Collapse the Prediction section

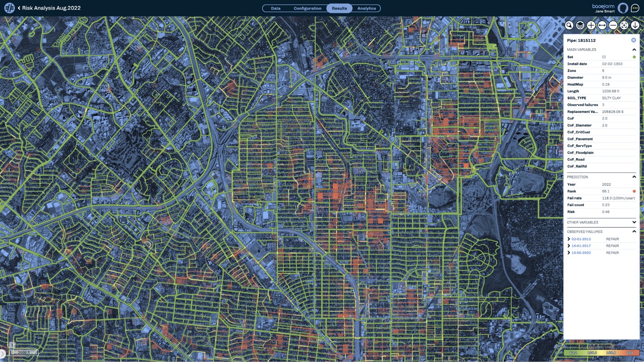tap(634, 177)
